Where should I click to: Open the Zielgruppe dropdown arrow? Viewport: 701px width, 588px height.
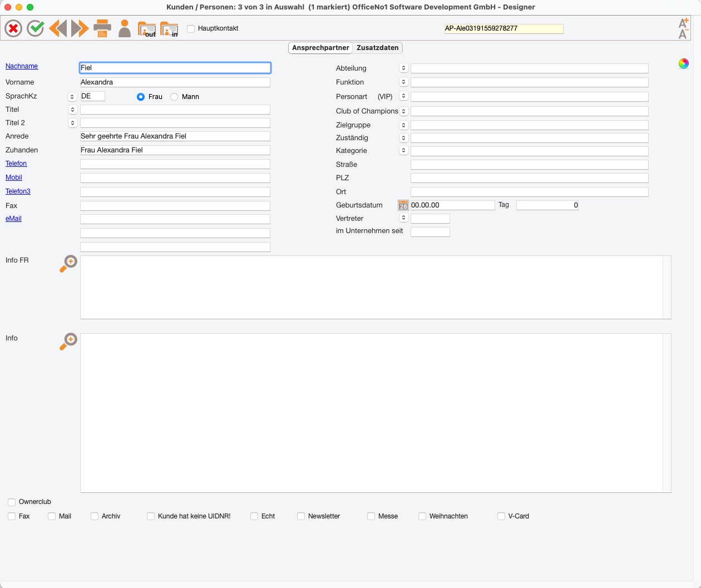coord(404,125)
